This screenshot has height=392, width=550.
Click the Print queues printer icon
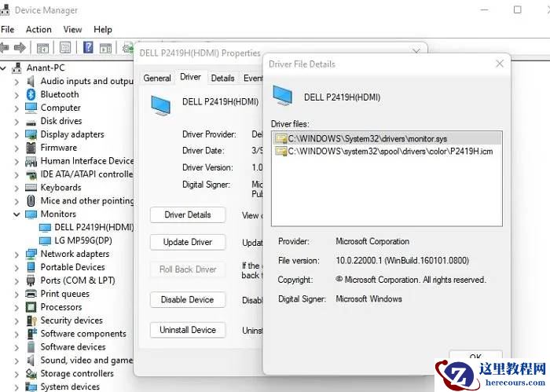tap(31, 294)
